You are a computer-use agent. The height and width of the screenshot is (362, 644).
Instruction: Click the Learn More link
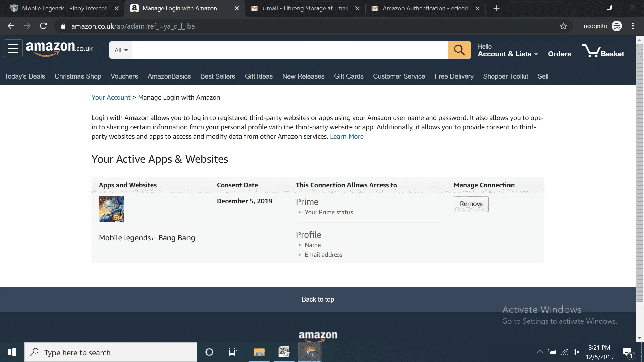(x=346, y=136)
